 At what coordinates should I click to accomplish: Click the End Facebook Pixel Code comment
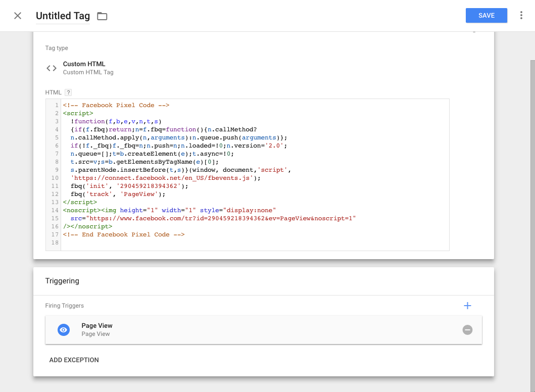point(124,234)
